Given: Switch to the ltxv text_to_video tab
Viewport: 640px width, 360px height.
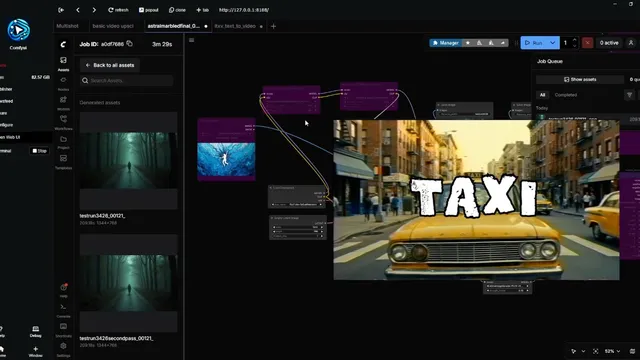Looking at the screenshot, I should (235, 26).
